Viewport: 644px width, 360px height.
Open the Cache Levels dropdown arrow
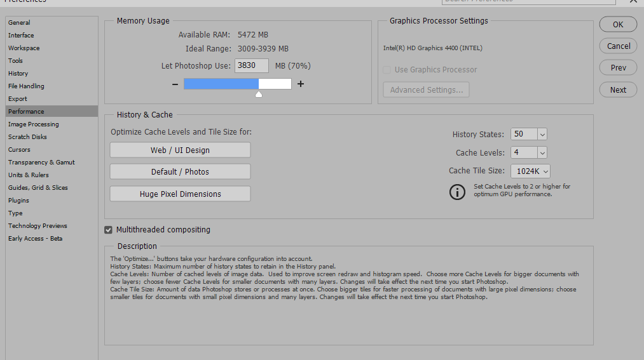point(542,152)
